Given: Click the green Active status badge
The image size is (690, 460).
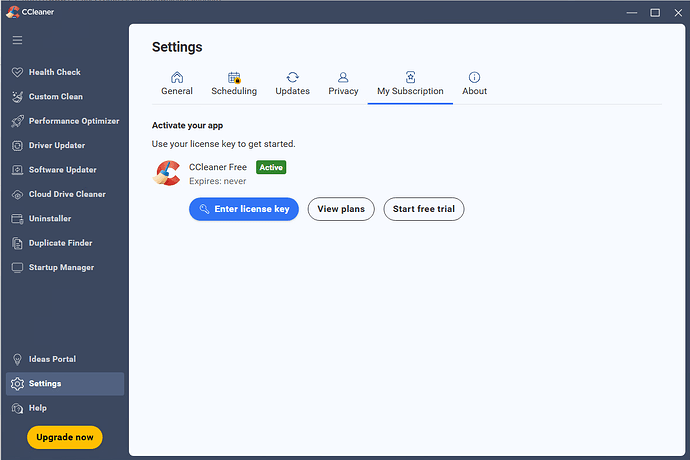Looking at the screenshot, I should (271, 167).
